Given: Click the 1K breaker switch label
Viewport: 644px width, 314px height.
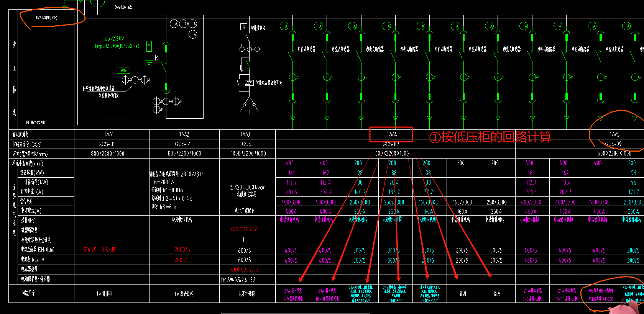Looking at the screenshot, I should point(155,58).
